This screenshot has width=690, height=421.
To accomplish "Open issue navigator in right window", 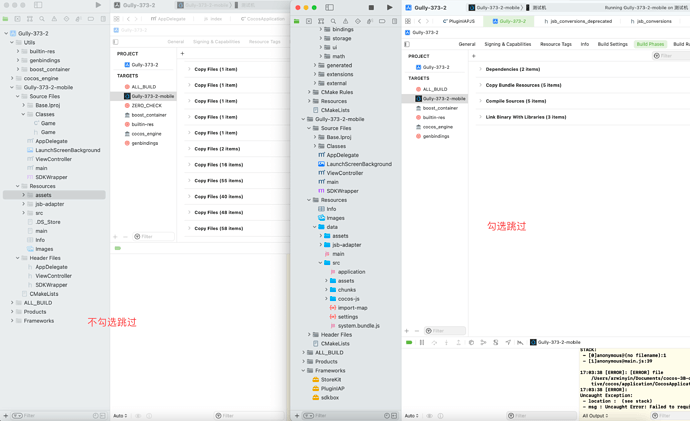I will click(345, 21).
